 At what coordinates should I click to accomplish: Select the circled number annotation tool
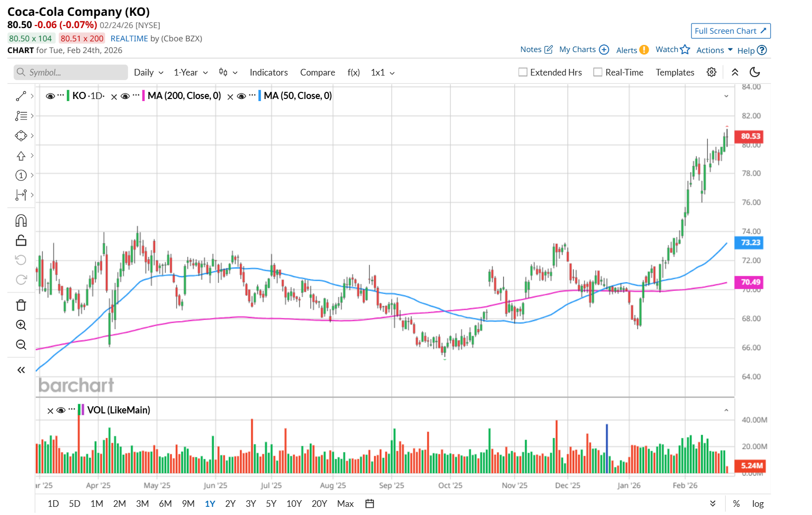click(21, 176)
